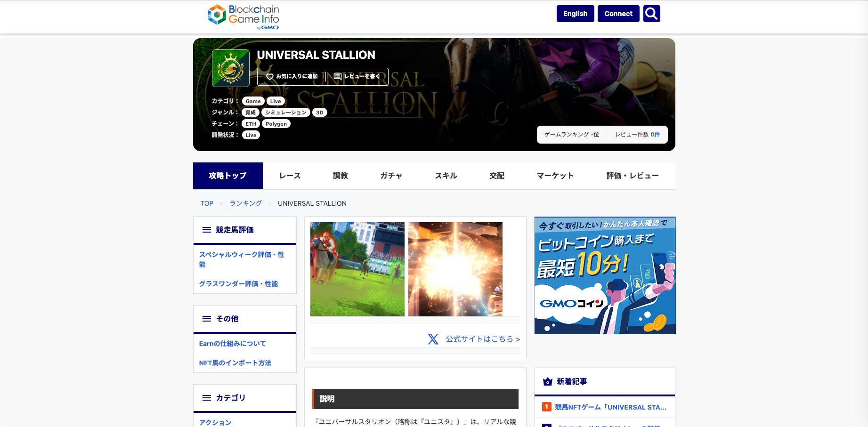Write a review (レビューを書く)
Screen dimensions: 868x427
357,76
